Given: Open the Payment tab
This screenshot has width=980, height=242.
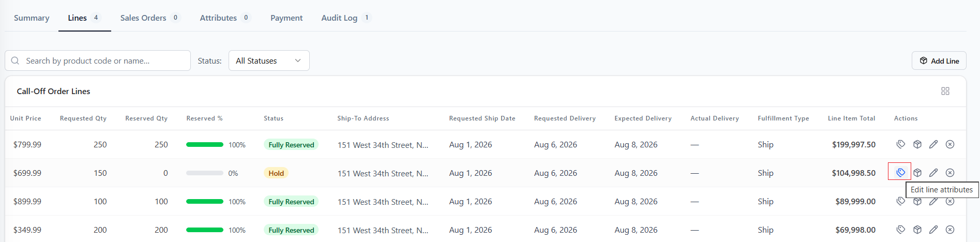Looking at the screenshot, I should (x=287, y=18).
